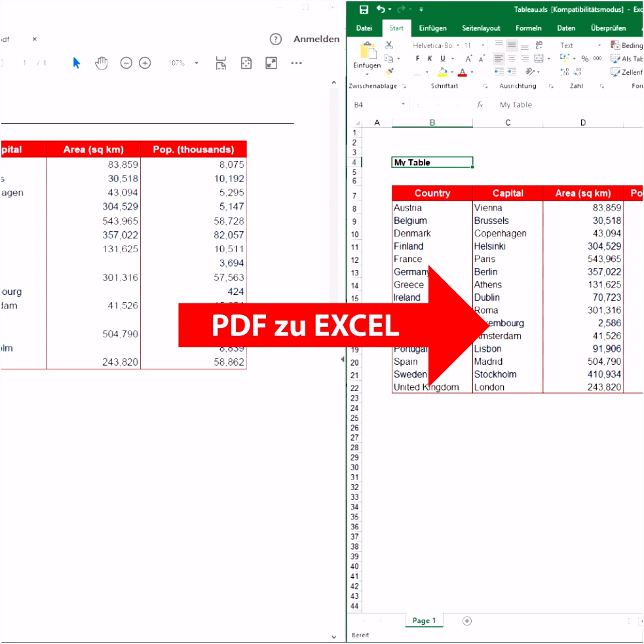Screen dimensions: 644x644
Task: Decrease font size with the smaller A
Action: (482, 59)
